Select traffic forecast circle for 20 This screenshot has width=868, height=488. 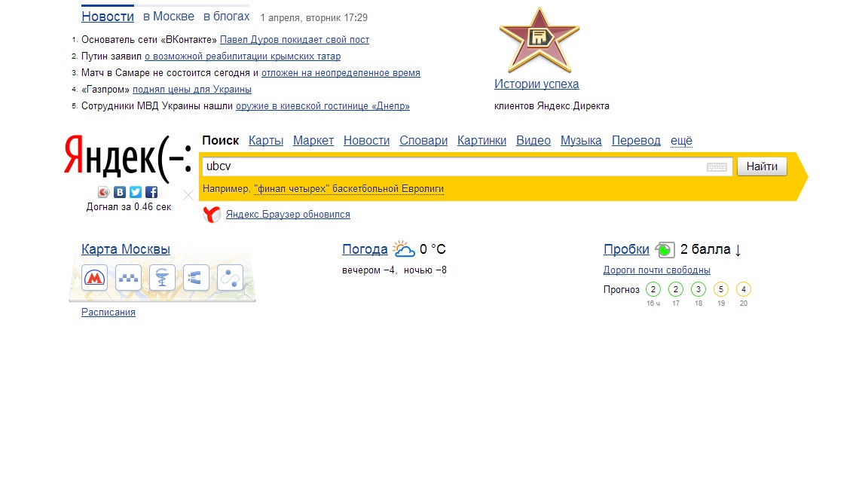[x=744, y=289]
